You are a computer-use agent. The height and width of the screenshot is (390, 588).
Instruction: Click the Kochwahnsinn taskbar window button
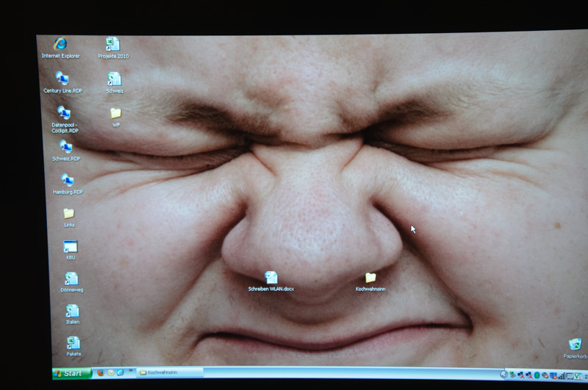click(x=169, y=372)
